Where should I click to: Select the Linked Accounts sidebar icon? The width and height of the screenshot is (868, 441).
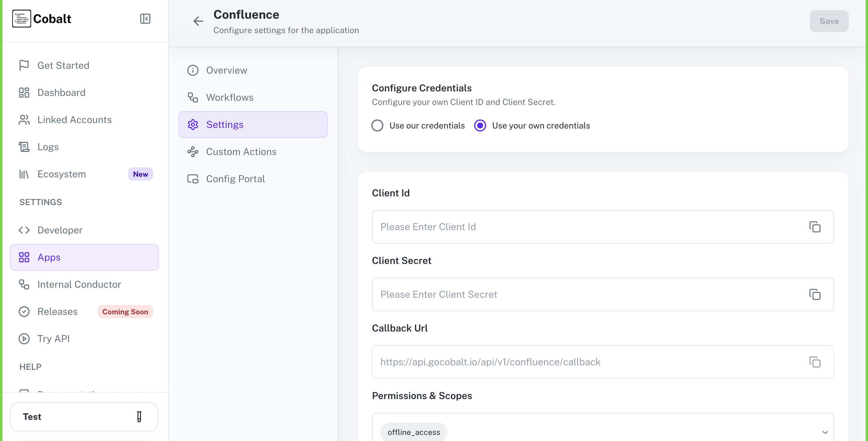pyautogui.click(x=24, y=120)
